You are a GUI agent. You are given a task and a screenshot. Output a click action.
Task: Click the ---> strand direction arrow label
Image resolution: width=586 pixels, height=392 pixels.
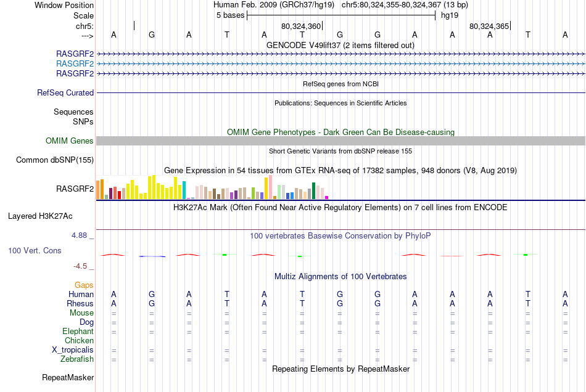tap(88, 36)
